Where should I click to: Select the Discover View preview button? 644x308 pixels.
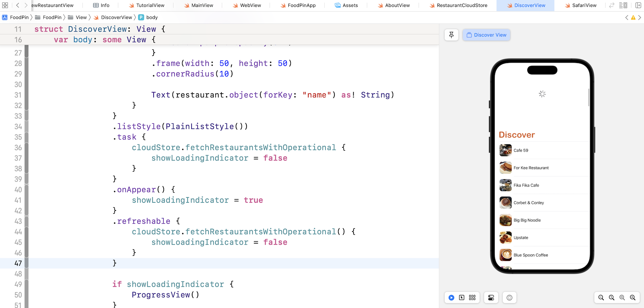click(486, 35)
